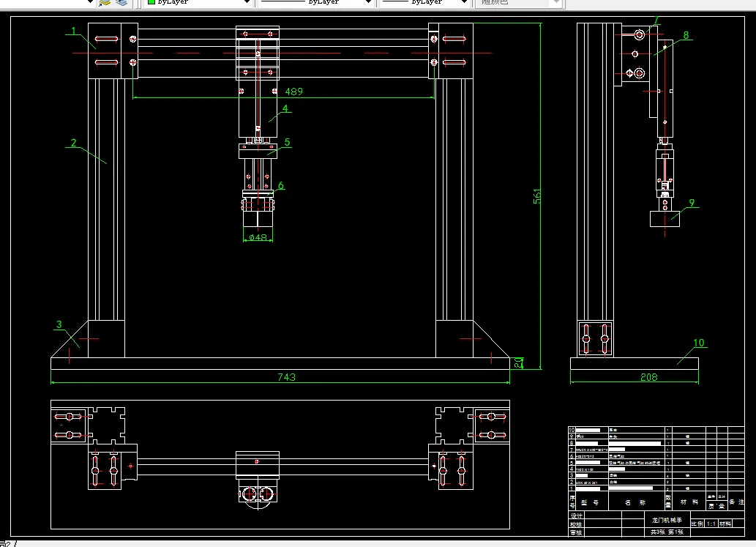Open the ByLayer lineweight dropdown
This screenshot has width=756, height=547.
(424, 2)
